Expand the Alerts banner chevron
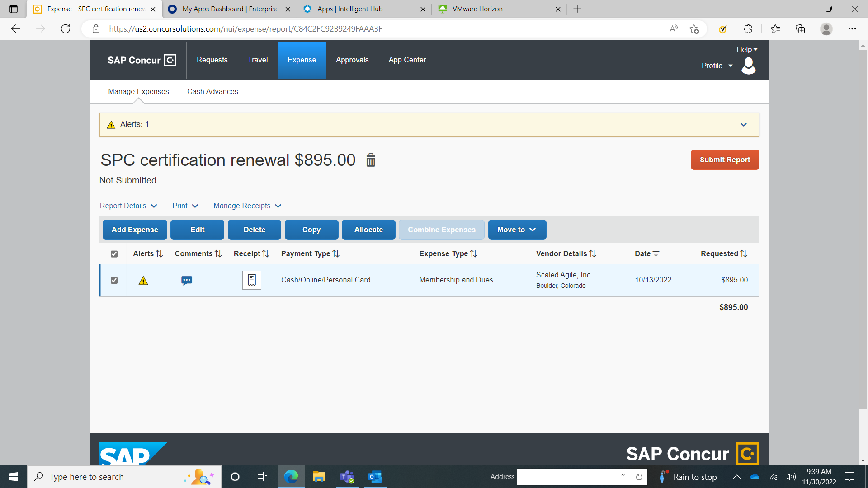Viewport: 868px width, 488px height. (x=743, y=125)
